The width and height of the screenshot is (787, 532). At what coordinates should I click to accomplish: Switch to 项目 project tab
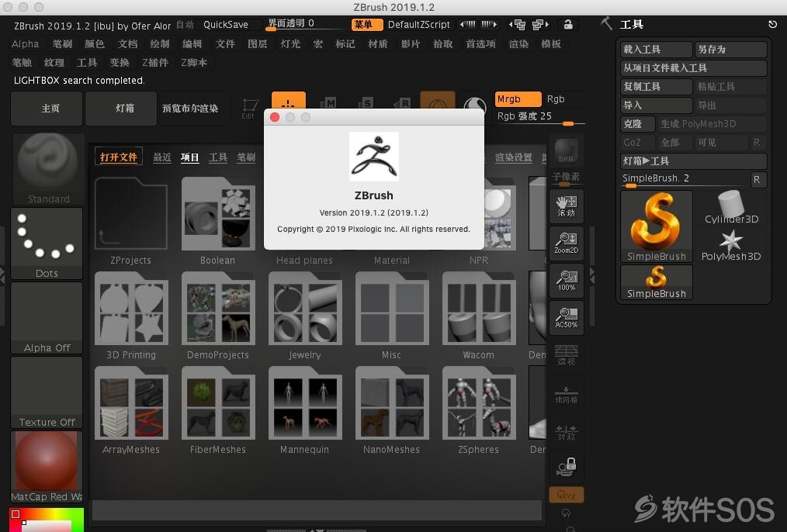[x=189, y=157]
